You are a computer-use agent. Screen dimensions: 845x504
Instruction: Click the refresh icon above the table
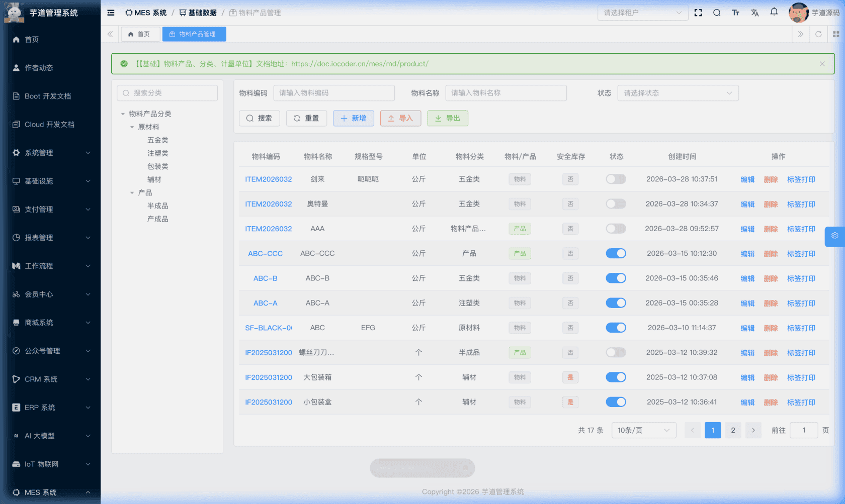(819, 34)
